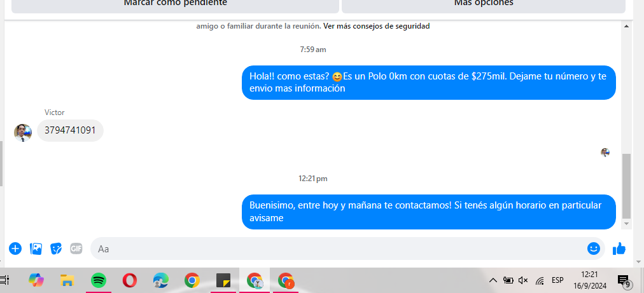Open more actions plus icon in composer

(15, 249)
